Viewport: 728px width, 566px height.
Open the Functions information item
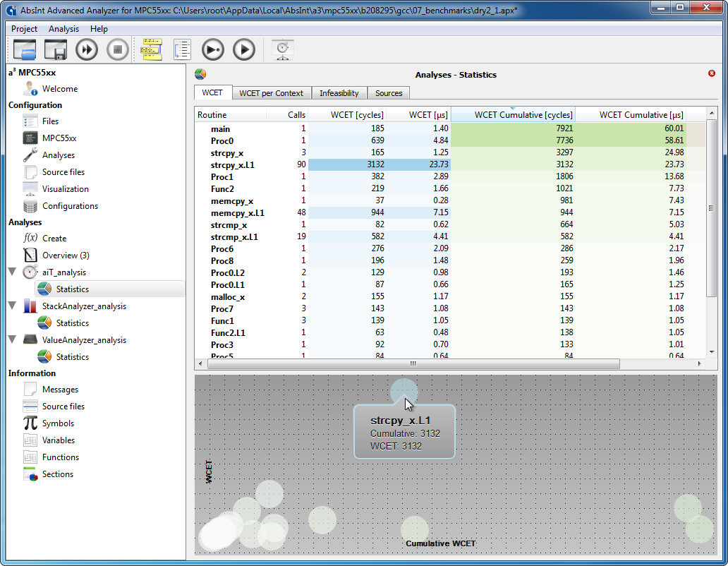pyautogui.click(x=61, y=457)
